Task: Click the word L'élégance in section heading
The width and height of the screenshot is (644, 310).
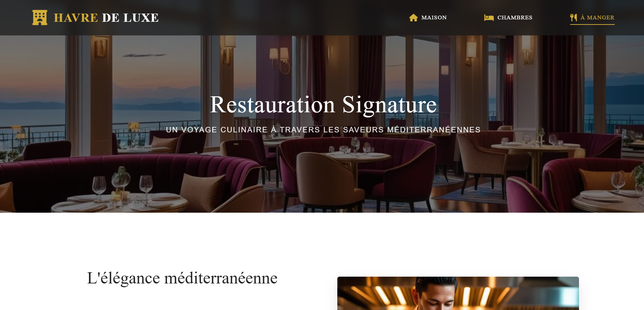Action: [124, 278]
